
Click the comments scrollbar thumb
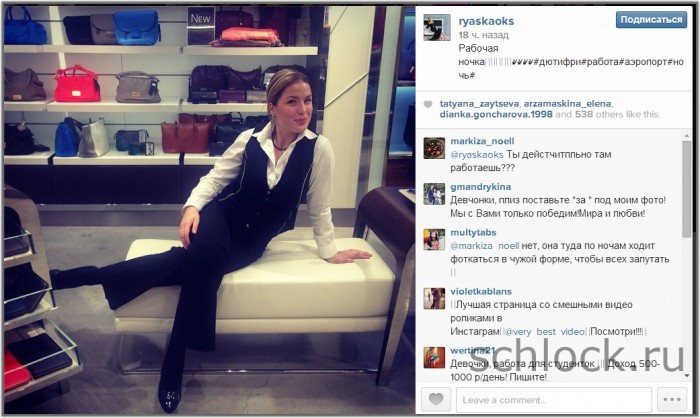[687, 189]
